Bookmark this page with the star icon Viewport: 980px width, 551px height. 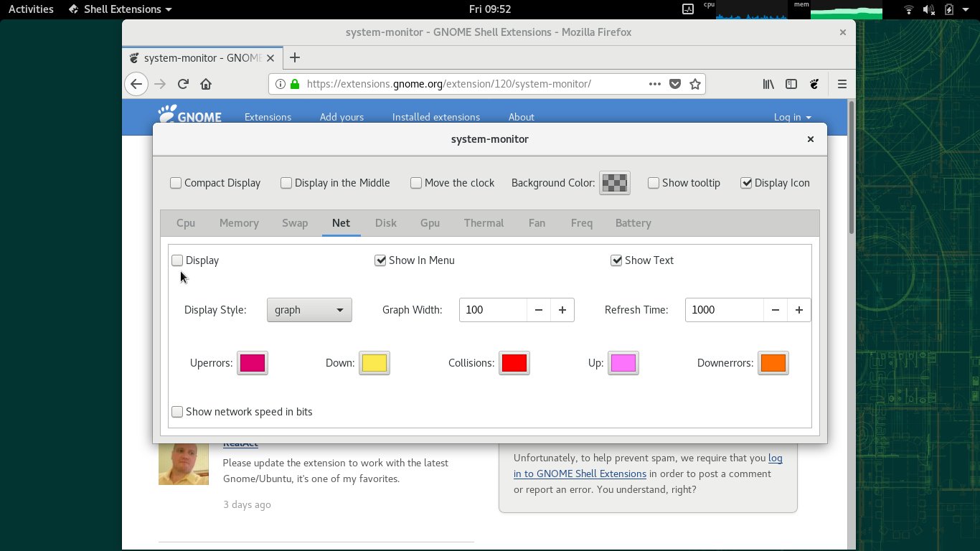tap(694, 84)
